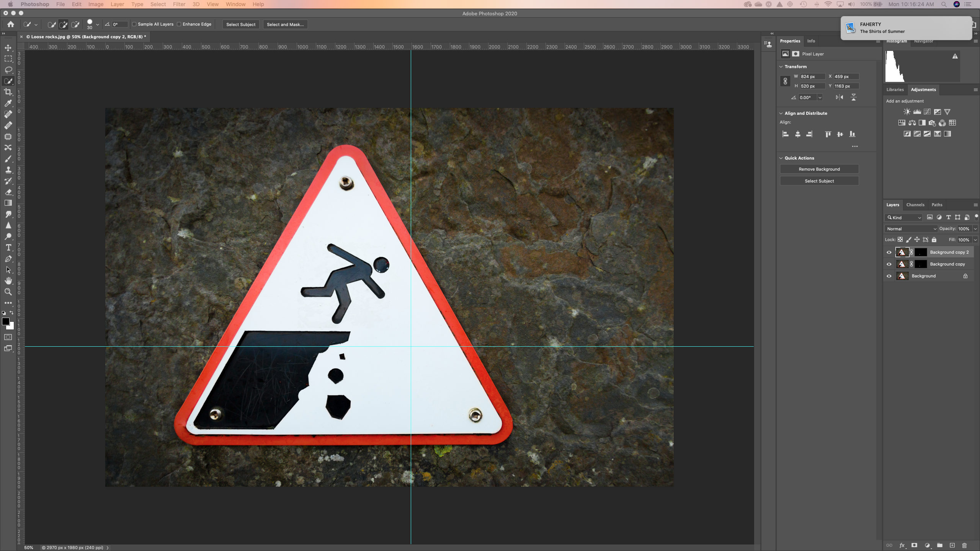980x551 pixels.
Task: Hide the Background copy layer
Action: pos(889,264)
